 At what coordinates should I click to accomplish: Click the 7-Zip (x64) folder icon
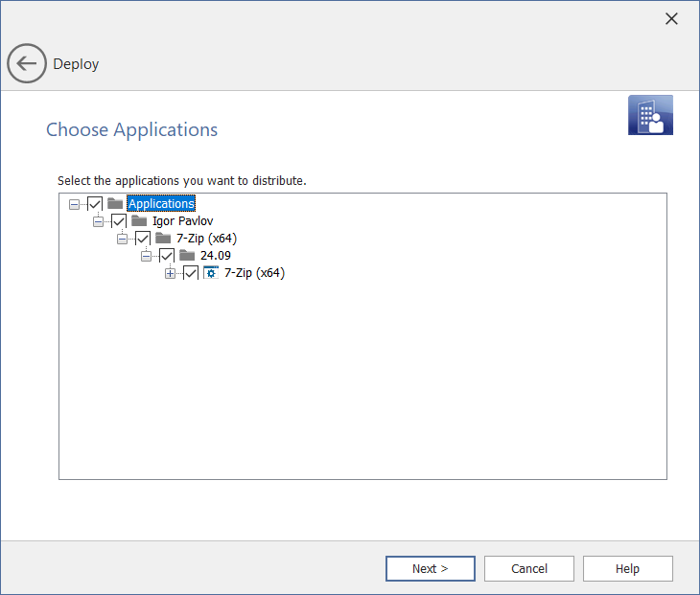click(x=163, y=238)
